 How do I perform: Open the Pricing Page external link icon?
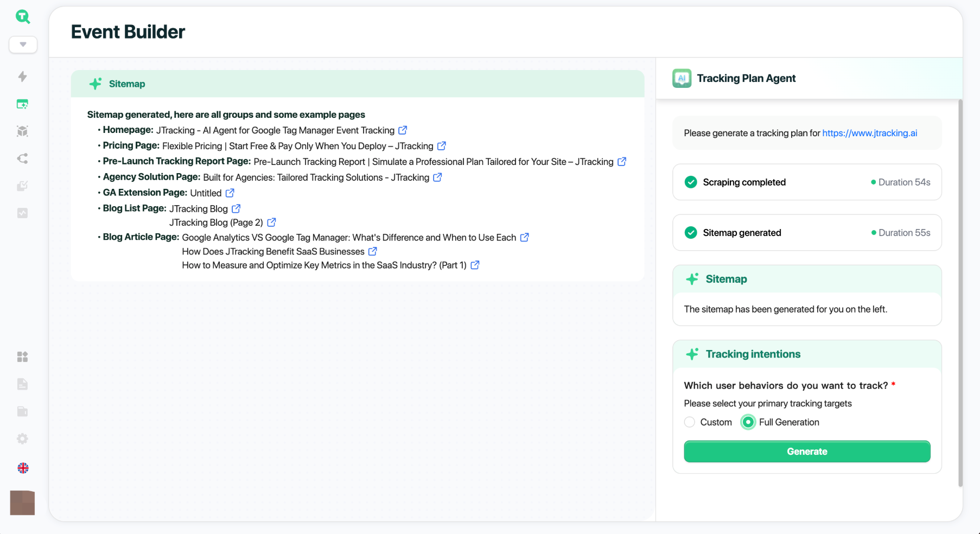[x=442, y=146]
